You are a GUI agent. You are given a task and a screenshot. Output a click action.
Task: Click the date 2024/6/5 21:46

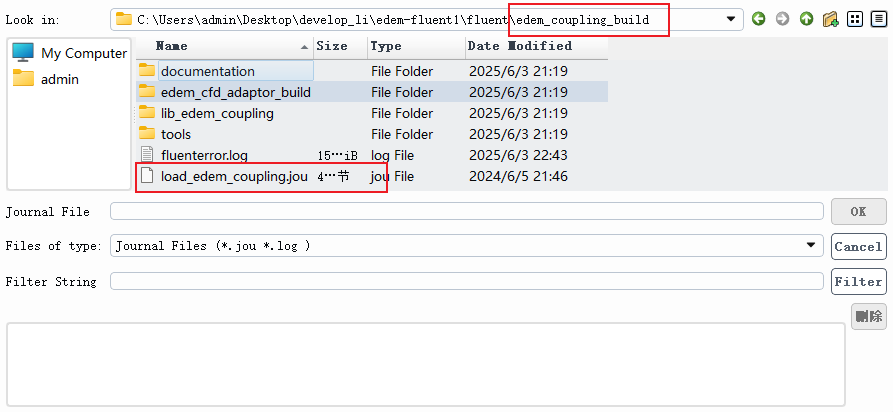pyautogui.click(x=518, y=177)
